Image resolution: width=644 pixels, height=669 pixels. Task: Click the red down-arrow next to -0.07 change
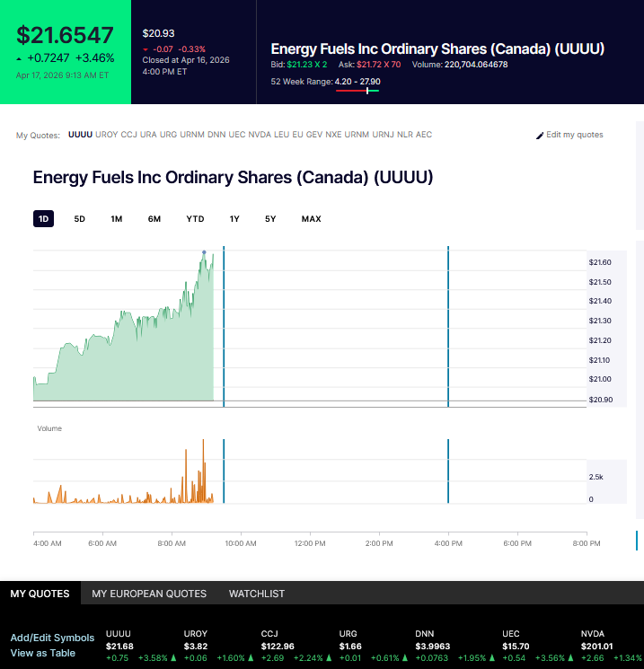pyautogui.click(x=146, y=49)
